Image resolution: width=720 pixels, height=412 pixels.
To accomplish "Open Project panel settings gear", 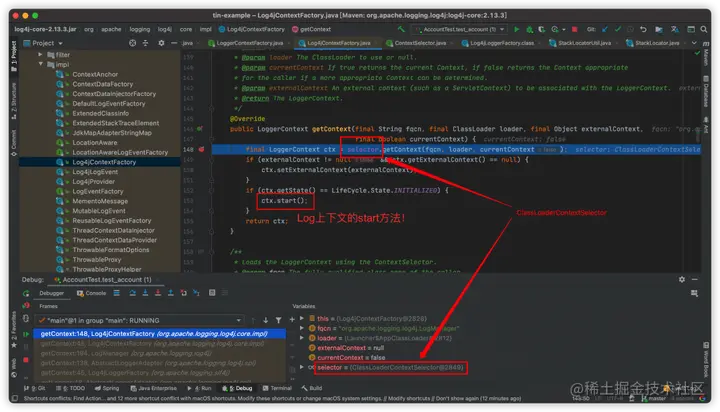I will point(161,43).
